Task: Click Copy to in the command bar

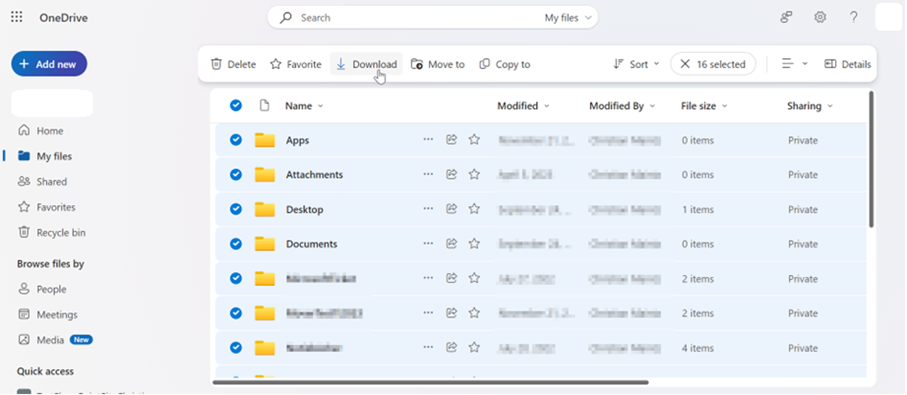Action: (505, 64)
